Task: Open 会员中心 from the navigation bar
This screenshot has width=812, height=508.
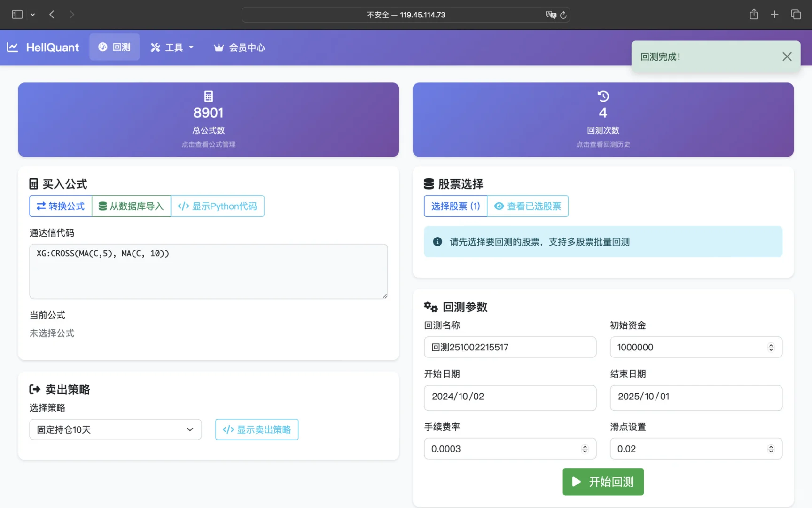Action: 239,47
